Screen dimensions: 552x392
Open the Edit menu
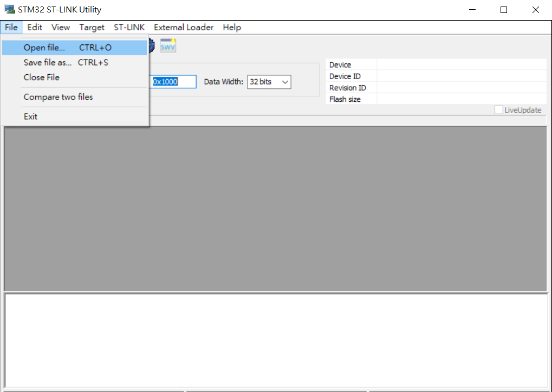tap(35, 27)
